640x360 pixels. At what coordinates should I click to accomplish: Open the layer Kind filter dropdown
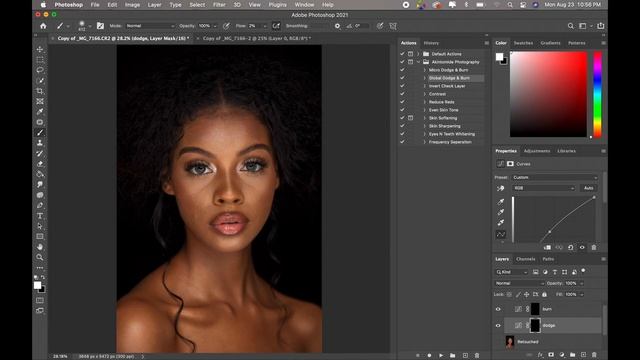click(511, 272)
